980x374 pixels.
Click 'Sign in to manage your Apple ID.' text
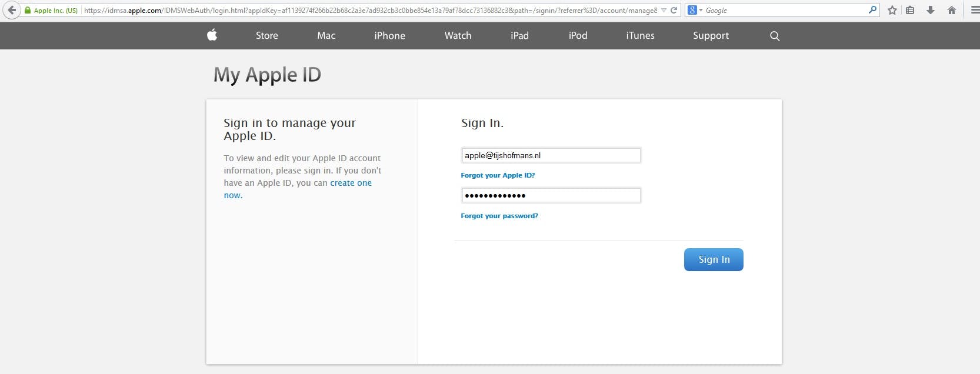click(x=289, y=129)
